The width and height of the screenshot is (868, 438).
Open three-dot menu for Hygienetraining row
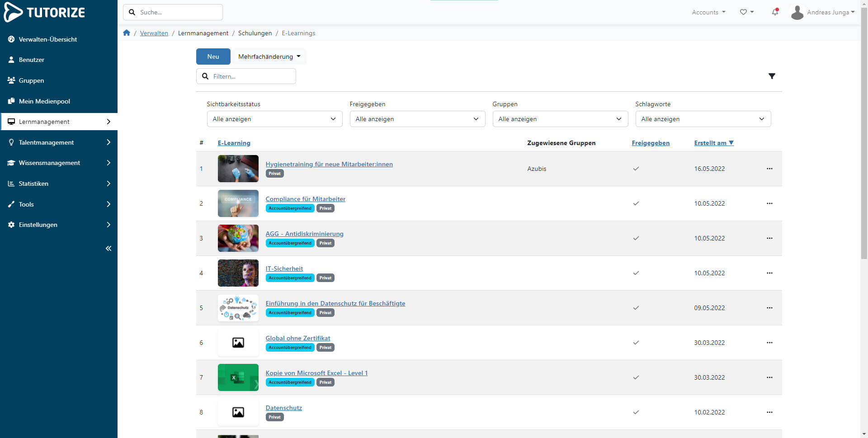tap(769, 169)
